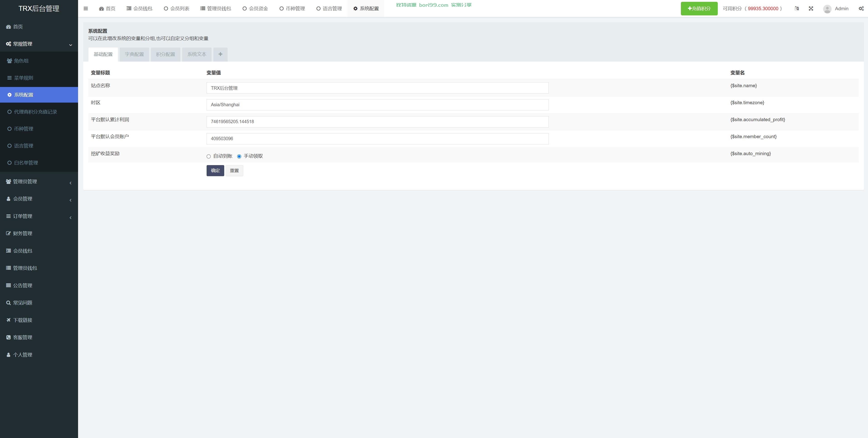
Task: Open the 系统文本 config tab
Action: (x=197, y=54)
